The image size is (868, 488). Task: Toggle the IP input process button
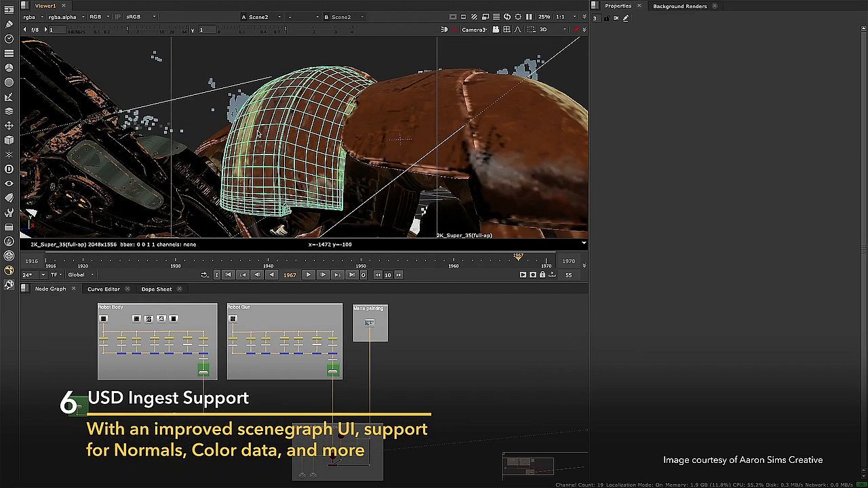117,17
